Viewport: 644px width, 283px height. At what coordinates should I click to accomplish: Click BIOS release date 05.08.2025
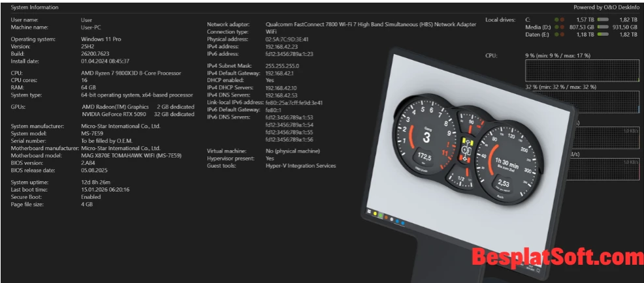(94, 170)
